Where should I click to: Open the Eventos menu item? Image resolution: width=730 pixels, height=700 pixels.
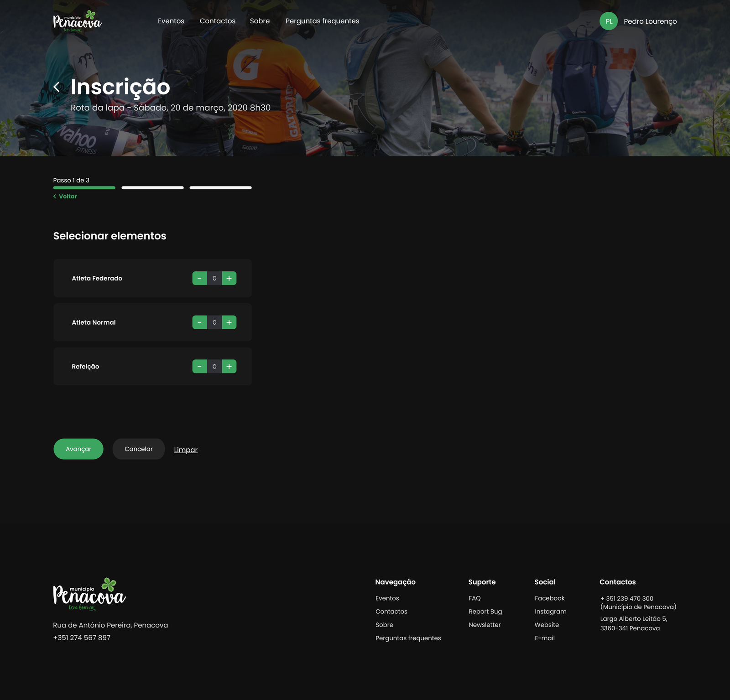click(x=171, y=21)
